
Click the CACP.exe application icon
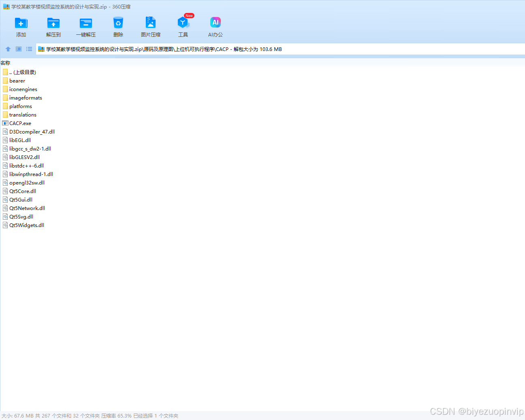(5, 123)
